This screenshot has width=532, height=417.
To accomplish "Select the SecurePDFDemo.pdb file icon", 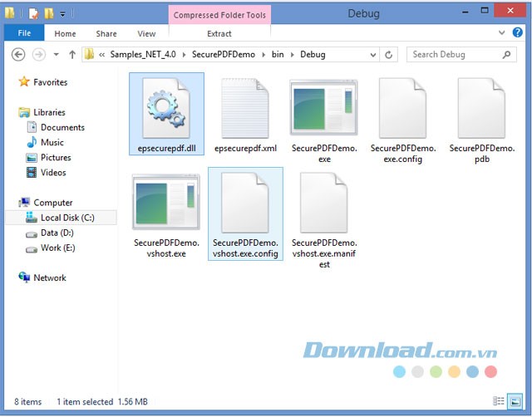I will [x=481, y=108].
